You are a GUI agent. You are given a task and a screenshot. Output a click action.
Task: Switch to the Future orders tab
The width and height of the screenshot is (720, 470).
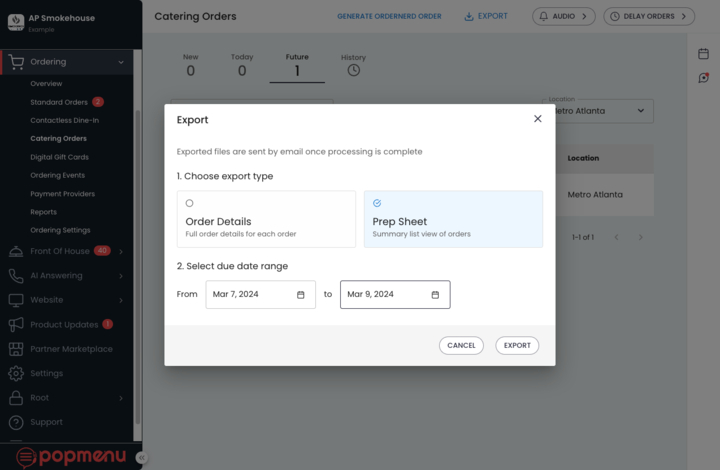[x=297, y=66]
